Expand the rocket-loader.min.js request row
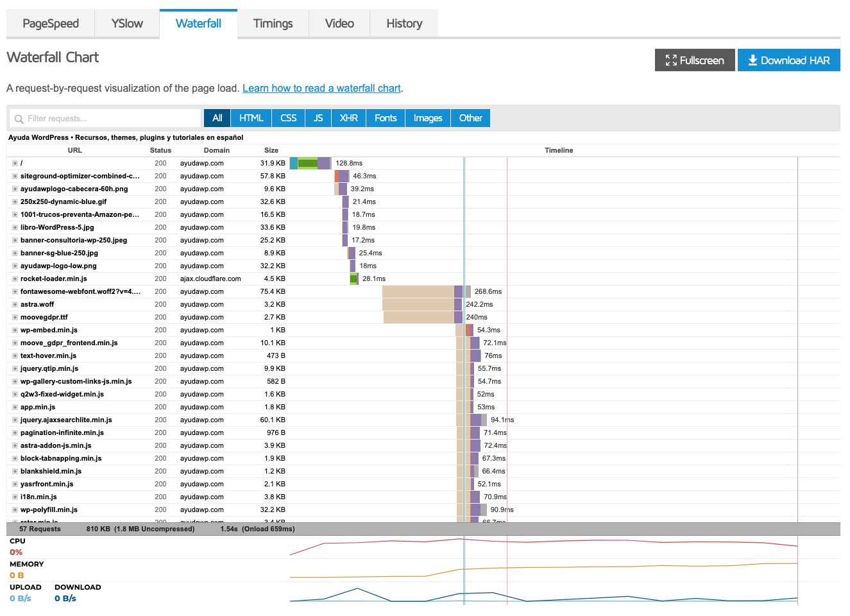The width and height of the screenshot is (850, 616). (x=15, y=279)
